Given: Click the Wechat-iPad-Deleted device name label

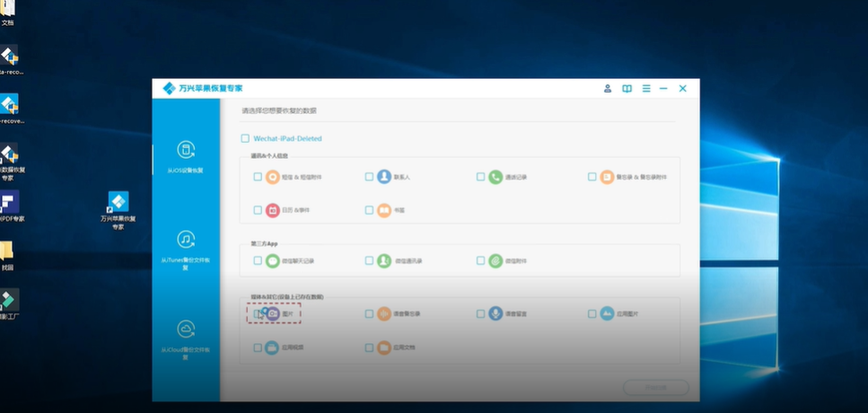Looking at the screenshot, I should click(288, 138).
